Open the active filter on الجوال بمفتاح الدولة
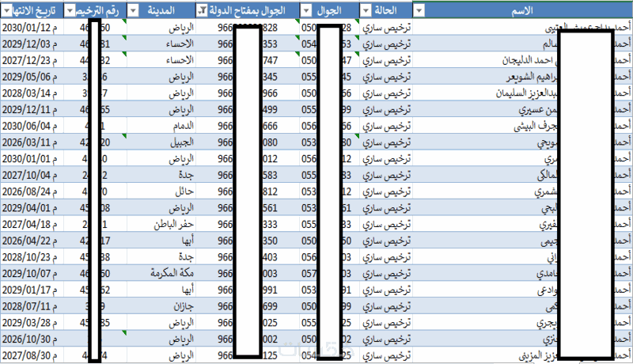This screenshot has height=364, width=633. (x=202, y=11)
